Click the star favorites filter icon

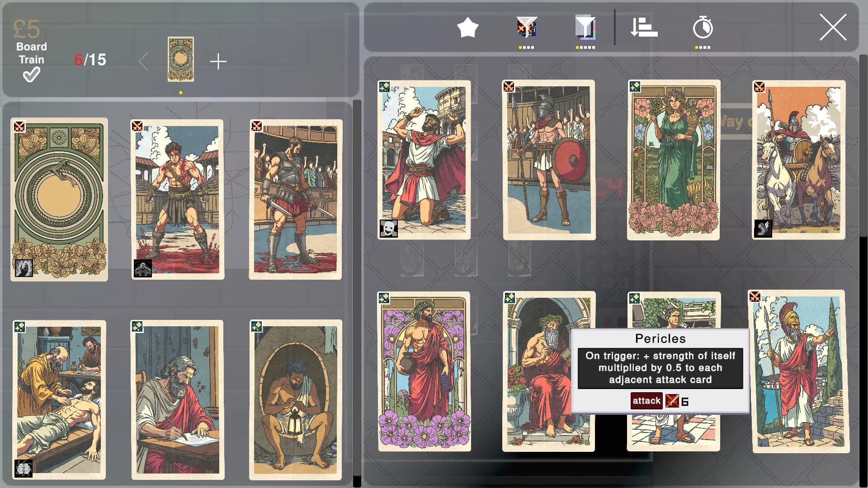467,28
